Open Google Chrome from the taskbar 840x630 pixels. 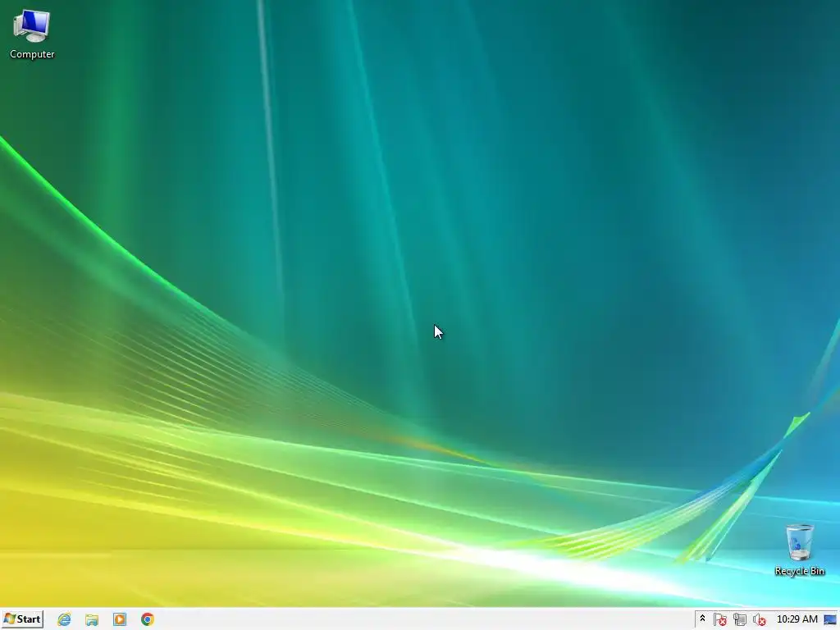(x=148, y=619)
